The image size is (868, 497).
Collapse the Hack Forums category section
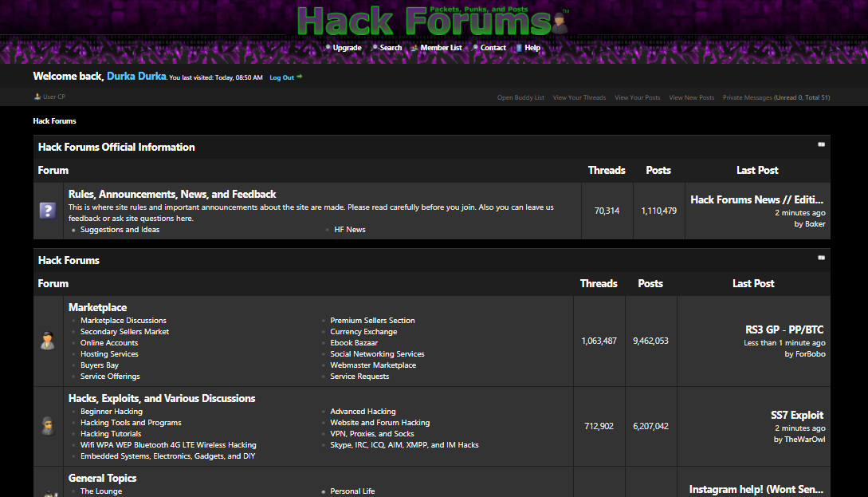point(822,258)
